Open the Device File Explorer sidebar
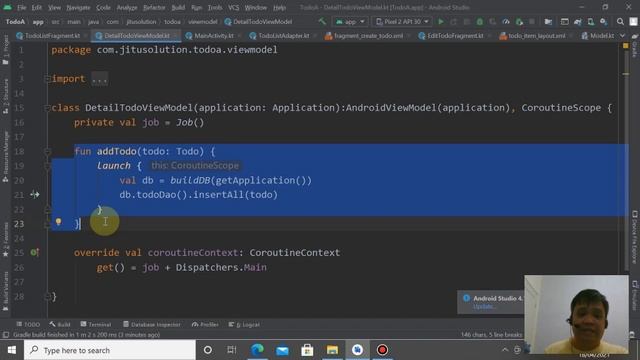The width and height of the screenshot is (640, 360). pos(635,237)
